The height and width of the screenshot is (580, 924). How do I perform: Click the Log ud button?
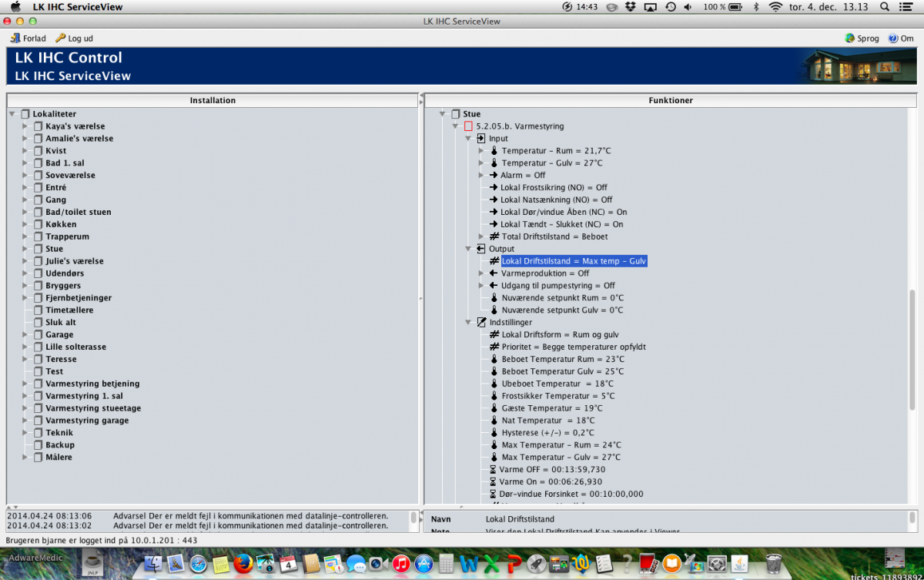click(x=75, y=38)
